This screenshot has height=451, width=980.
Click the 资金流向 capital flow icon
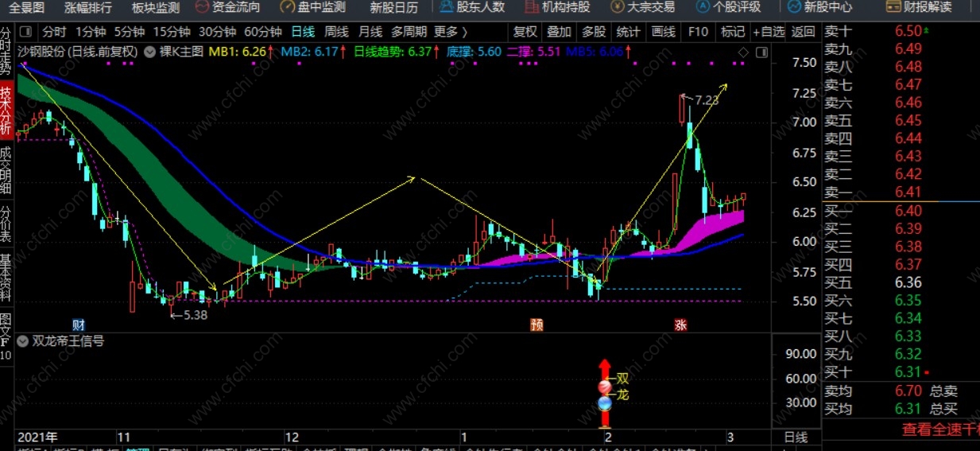[203, 7]
